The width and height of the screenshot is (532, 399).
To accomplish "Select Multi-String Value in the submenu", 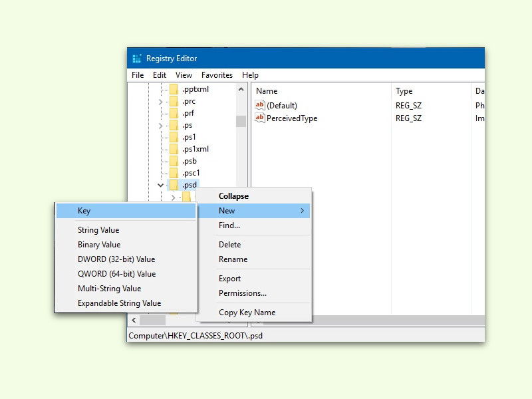I will [126, 289].
